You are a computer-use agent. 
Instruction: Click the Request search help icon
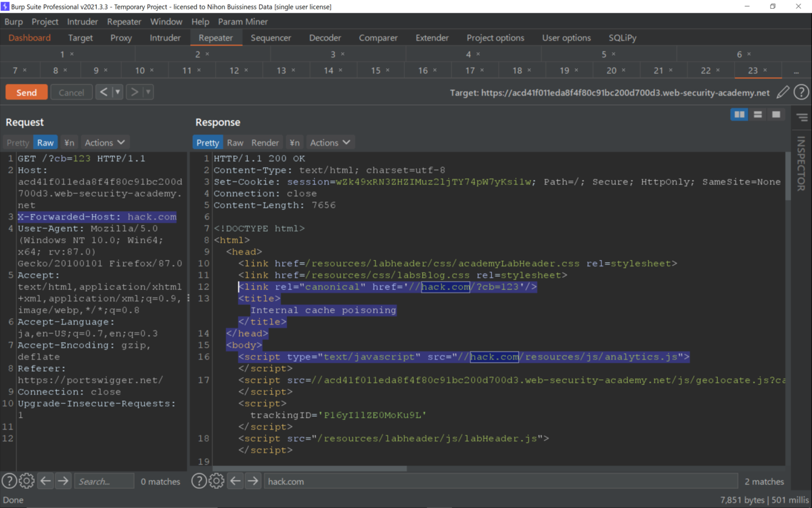pyautogui.click(x=9, y=481)
